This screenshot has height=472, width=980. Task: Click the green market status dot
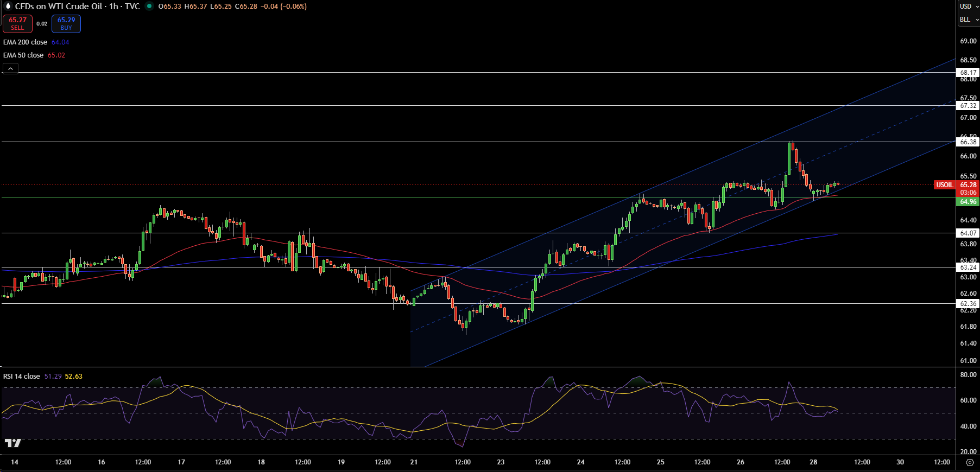pyautogui.click(x=149, y=7)
